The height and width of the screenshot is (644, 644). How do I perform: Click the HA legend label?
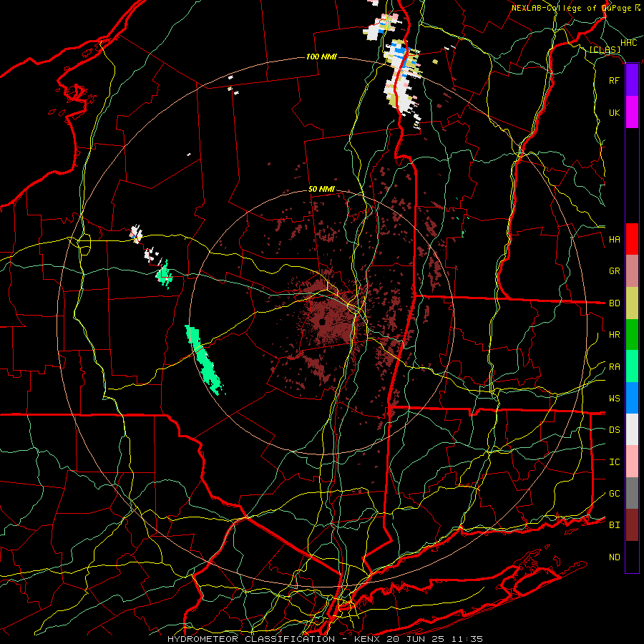click(x=615, y=240)
